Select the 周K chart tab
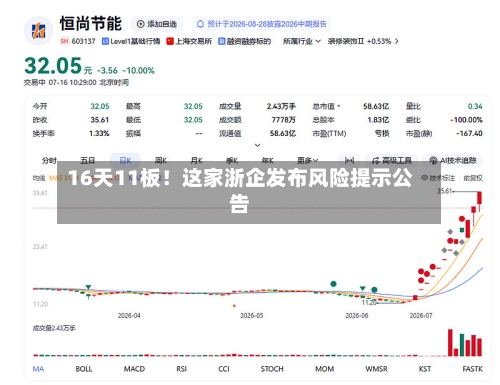500x385 pixels. [x=161, y=161]
